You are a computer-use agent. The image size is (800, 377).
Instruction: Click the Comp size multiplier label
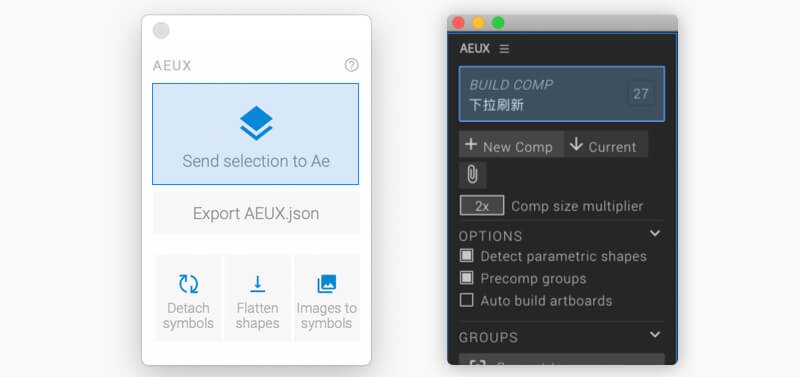click(x=577, y=206)
